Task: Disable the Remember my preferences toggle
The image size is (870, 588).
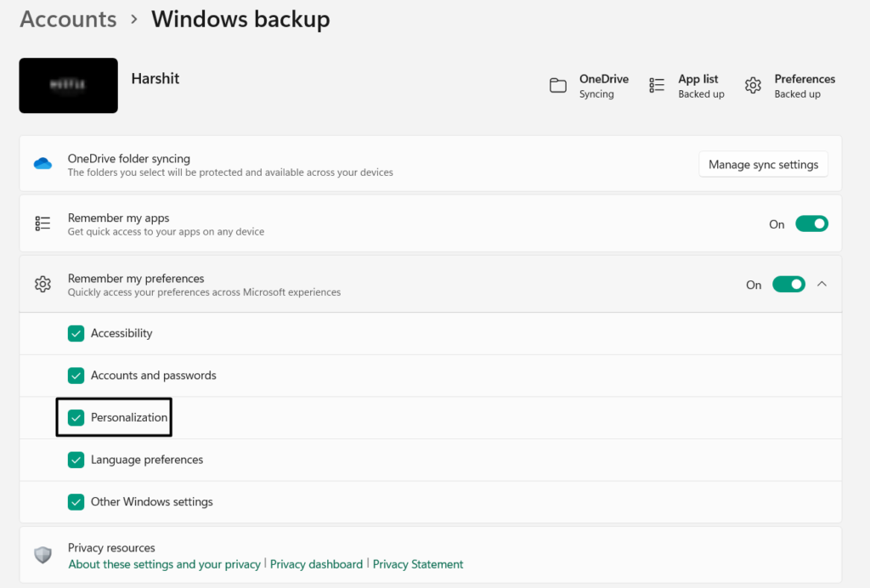Action: click(x=788, y=285)
